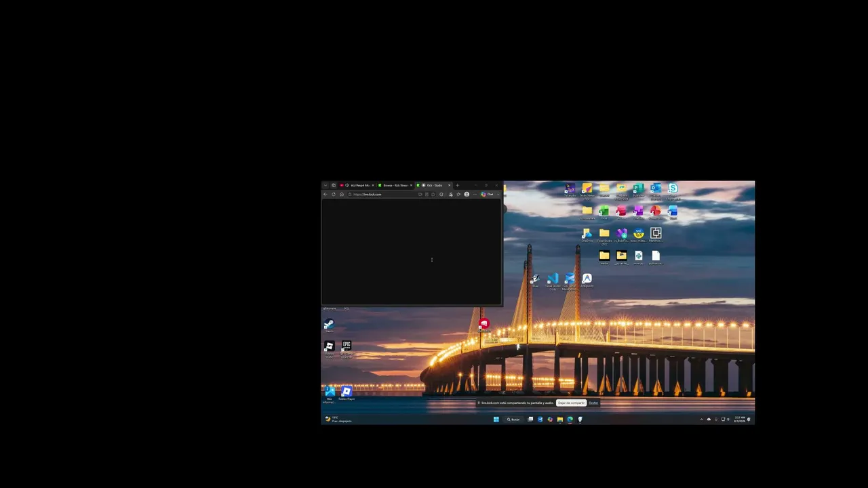Image resolution: width=868 pixels, height=488 pixels.
Task: Add this page to favorites
Action: click(433, 195)
